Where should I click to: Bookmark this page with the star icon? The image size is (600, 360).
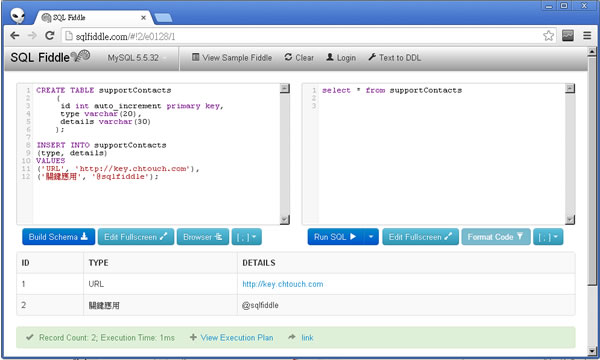[548, 36]
